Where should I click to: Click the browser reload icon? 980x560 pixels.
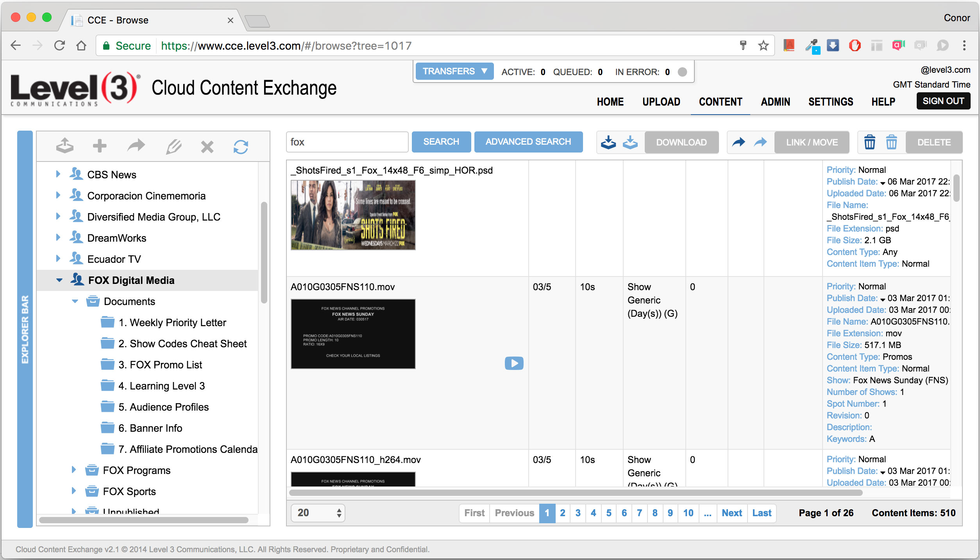click(x=59, y=46)
